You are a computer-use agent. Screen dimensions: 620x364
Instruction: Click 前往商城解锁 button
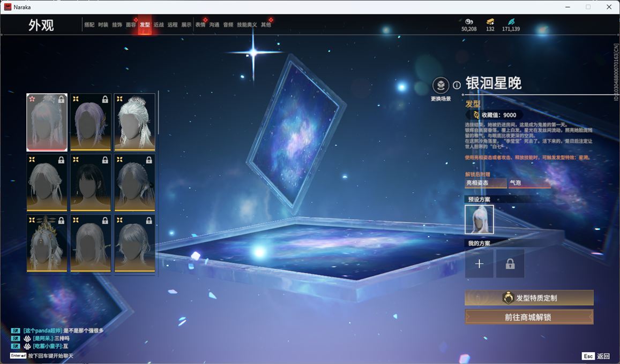(529, 317)
